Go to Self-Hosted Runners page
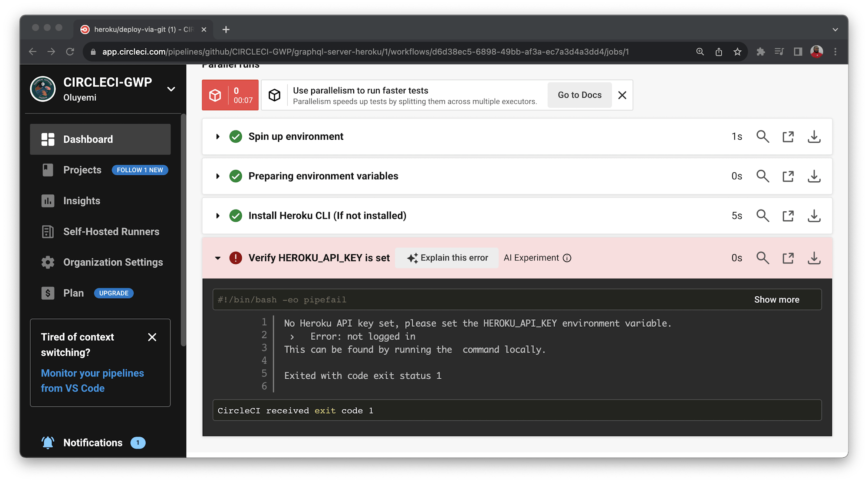This screenshot has width=868, height=482. [111, 232]
